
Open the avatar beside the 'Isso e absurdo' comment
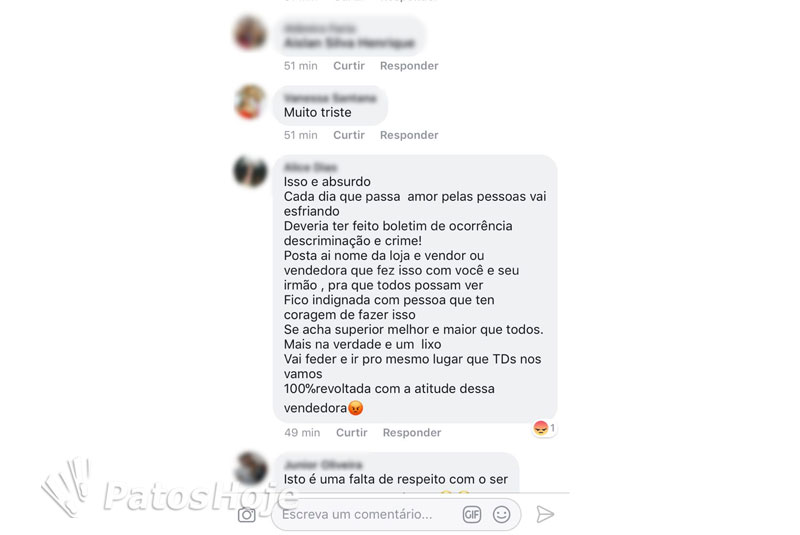coord(250,171)
